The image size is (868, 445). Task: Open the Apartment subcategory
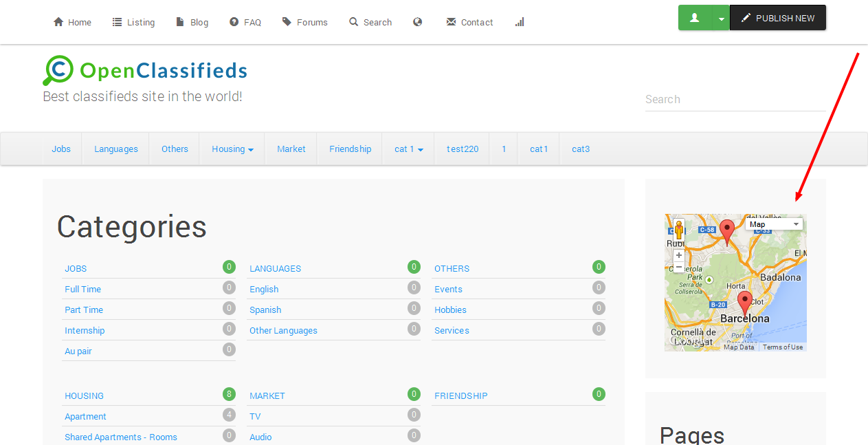point(85,417)
